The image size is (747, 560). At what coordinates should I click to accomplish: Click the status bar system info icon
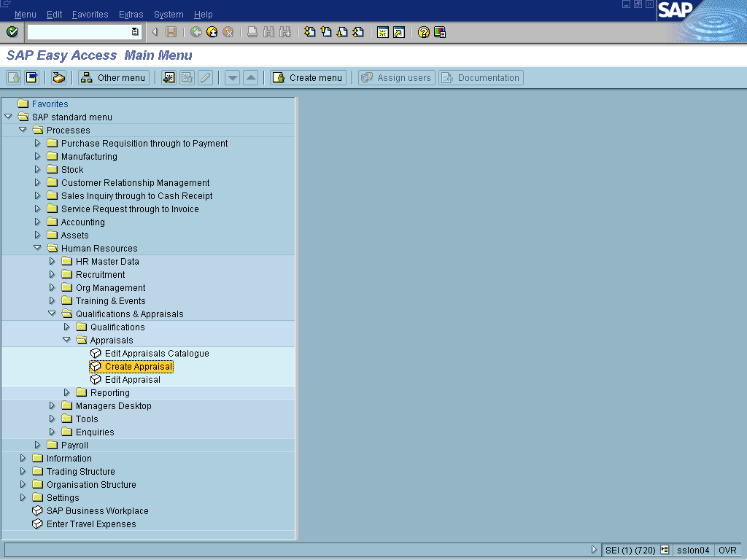tap(665, 550)
